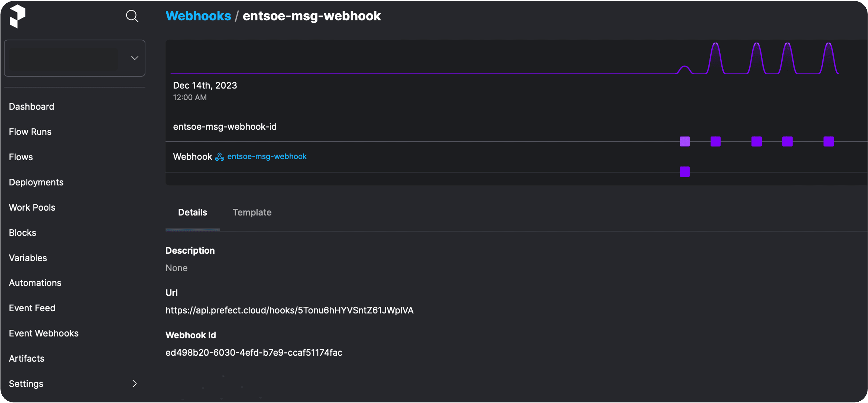Open Automations in sidebar
Viewport: 868px width, 403px height.
tap(35, 283)
